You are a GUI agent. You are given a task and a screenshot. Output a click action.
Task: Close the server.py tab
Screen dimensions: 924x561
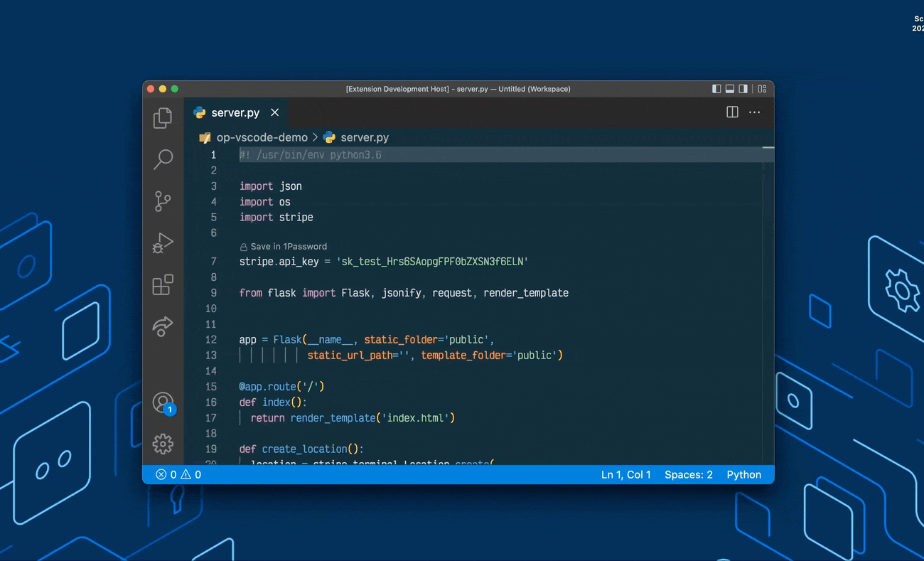click(275, 112)
